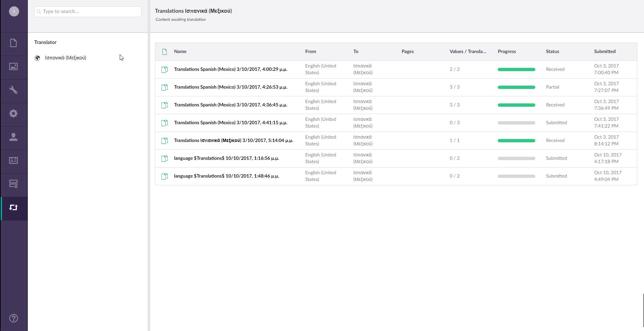The width and height of the screenshot is (644, 331).
Task: Open the Media section icon
Action: pos(13,66)
